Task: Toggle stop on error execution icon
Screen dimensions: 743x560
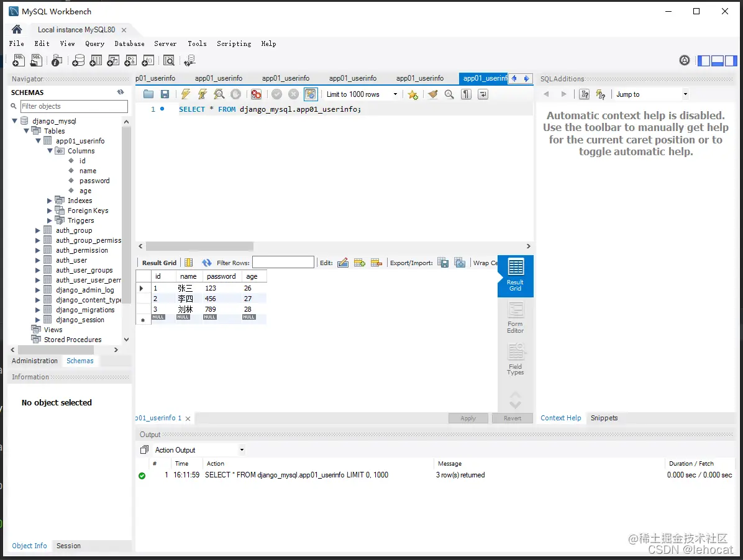Action: (x=257, y=94)
